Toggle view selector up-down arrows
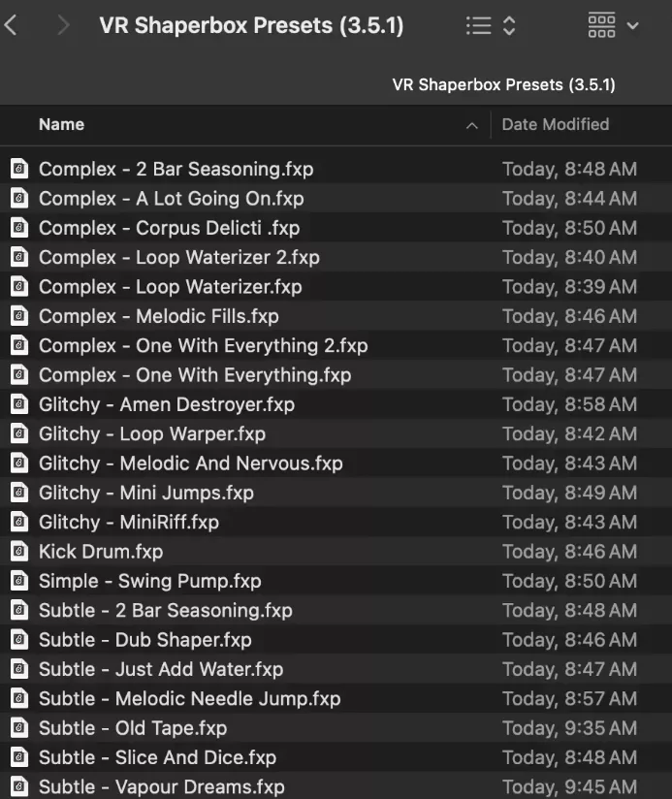The height and width of the screenshot is (799, 672). click(509, 25)
